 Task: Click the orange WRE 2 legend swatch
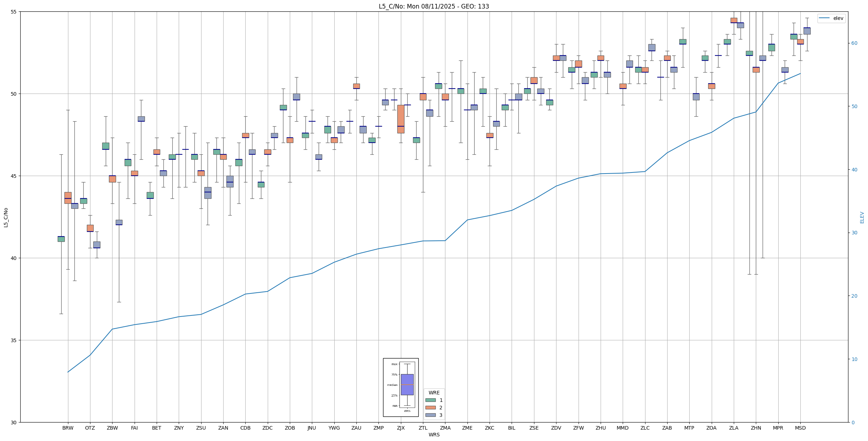point(430,408)
